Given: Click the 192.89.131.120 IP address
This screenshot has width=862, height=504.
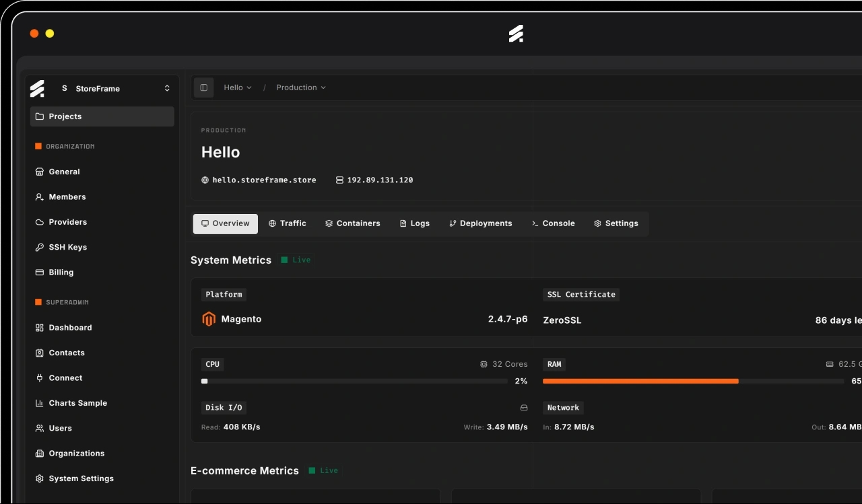Looking at the screenshot, I should click(380, 180).
